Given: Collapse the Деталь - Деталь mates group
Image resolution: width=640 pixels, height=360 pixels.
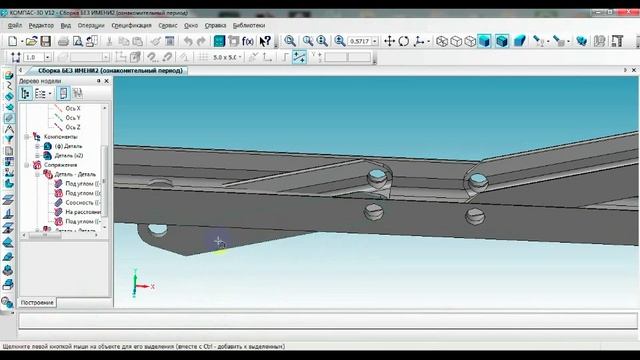Looking at the screenshot, I should tap(37, 174).
